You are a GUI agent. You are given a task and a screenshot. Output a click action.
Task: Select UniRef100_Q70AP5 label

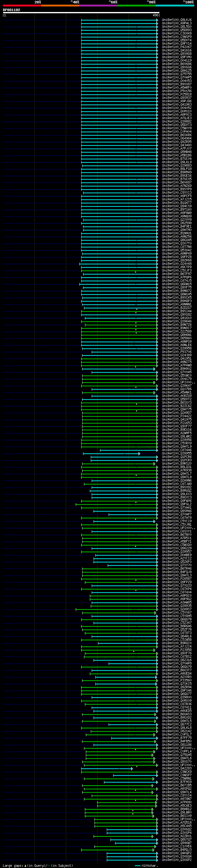point(176,78)
